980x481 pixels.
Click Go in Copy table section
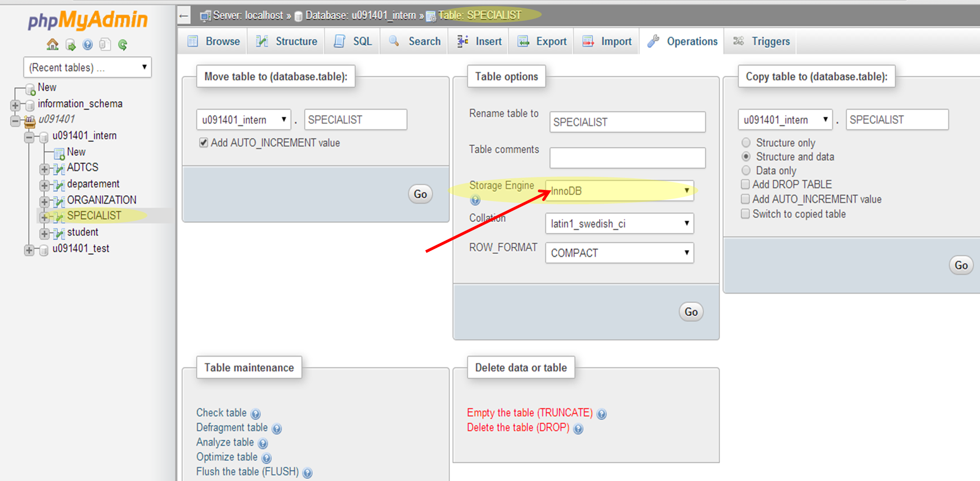961,265
